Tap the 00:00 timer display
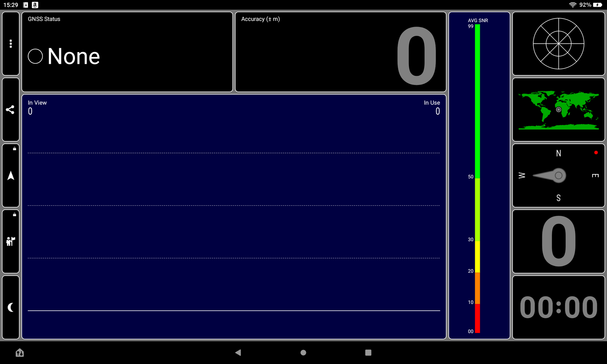 click(x=558, y=307)
